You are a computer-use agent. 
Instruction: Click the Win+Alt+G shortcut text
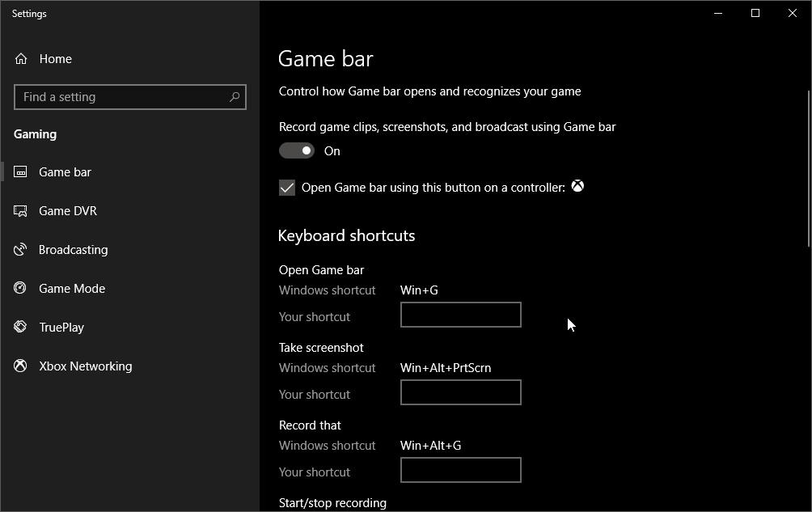click(x=430, y=445)
